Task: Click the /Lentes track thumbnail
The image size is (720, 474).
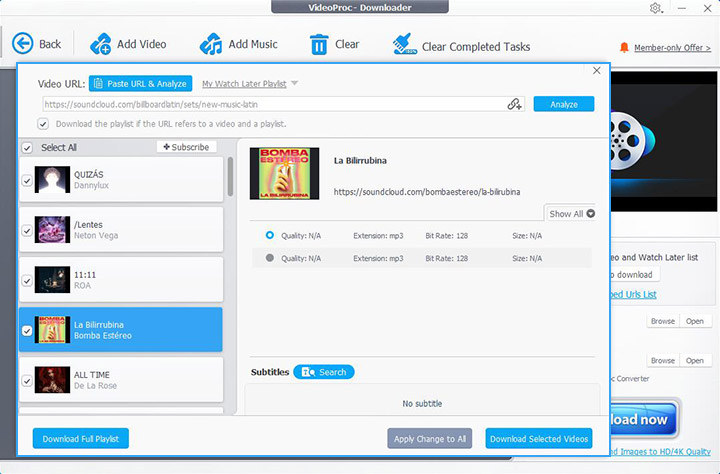Action: pyautogui.click(x=52, y=229)
